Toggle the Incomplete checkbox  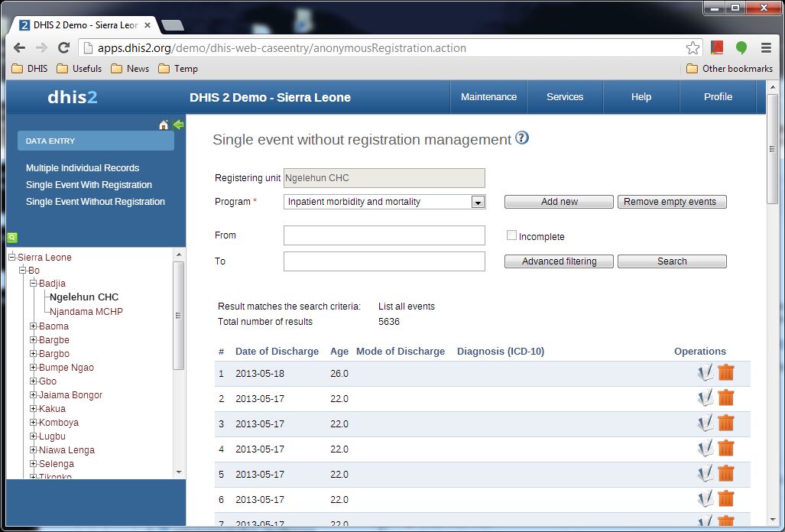coord(512,236)
